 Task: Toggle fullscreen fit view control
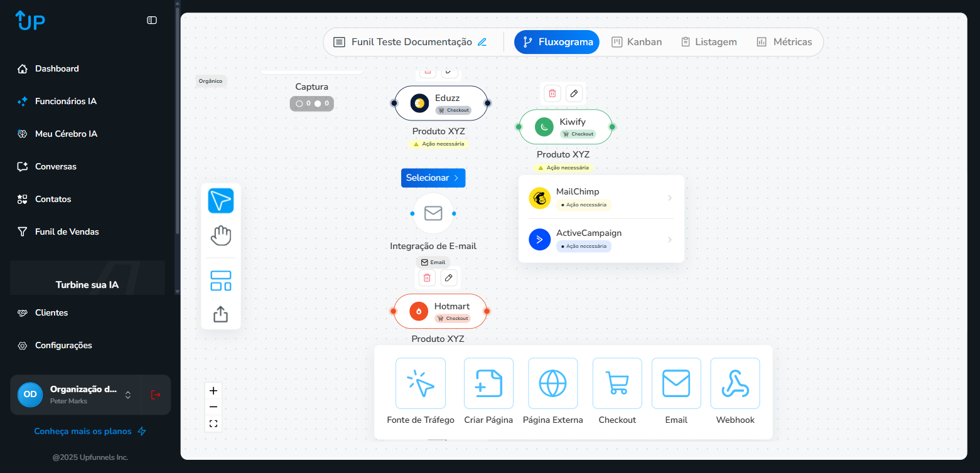coord(213,423)
